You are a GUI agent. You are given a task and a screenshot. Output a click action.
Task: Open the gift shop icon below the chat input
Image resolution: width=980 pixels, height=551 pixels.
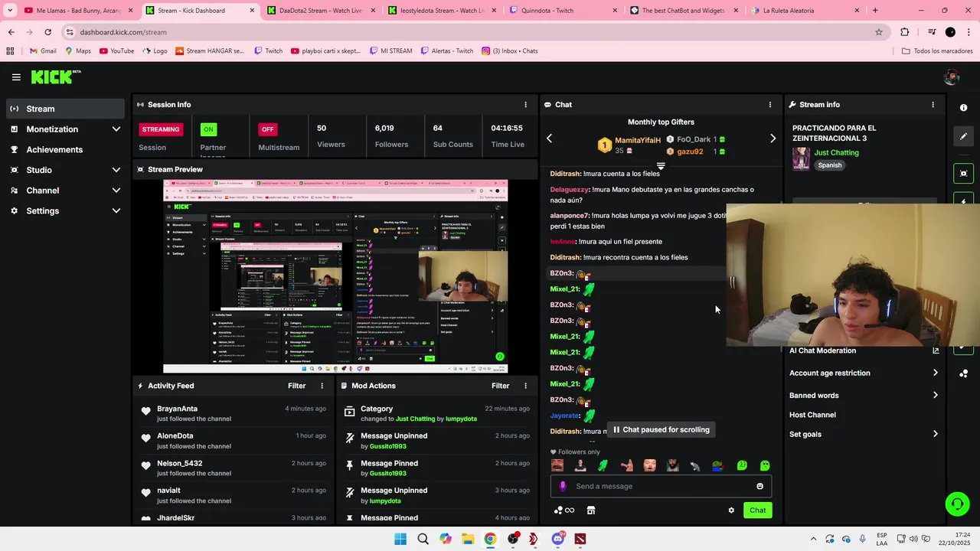[x=591, y=510]
